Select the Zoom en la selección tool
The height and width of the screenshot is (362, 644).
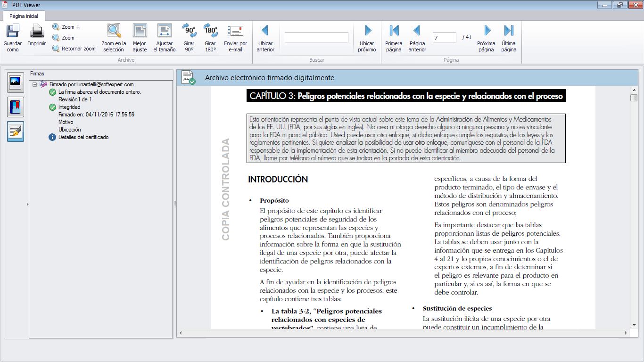(114, 38)
